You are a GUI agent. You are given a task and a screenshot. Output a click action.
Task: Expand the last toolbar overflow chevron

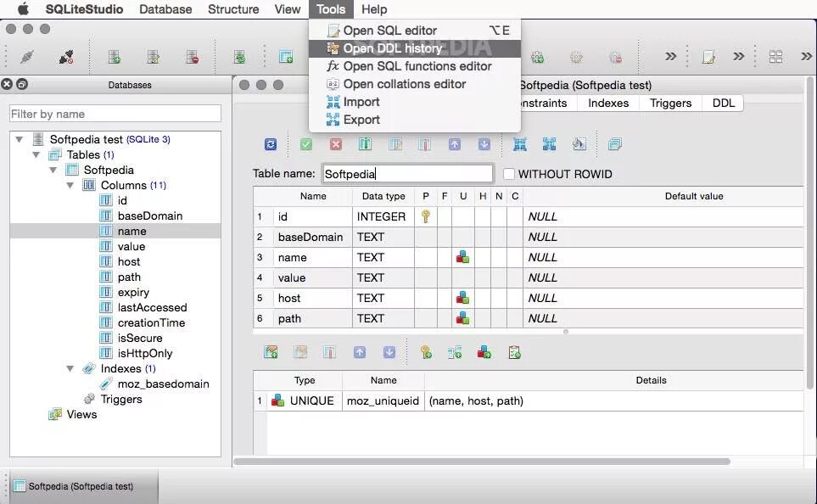(x=807, y=56)
